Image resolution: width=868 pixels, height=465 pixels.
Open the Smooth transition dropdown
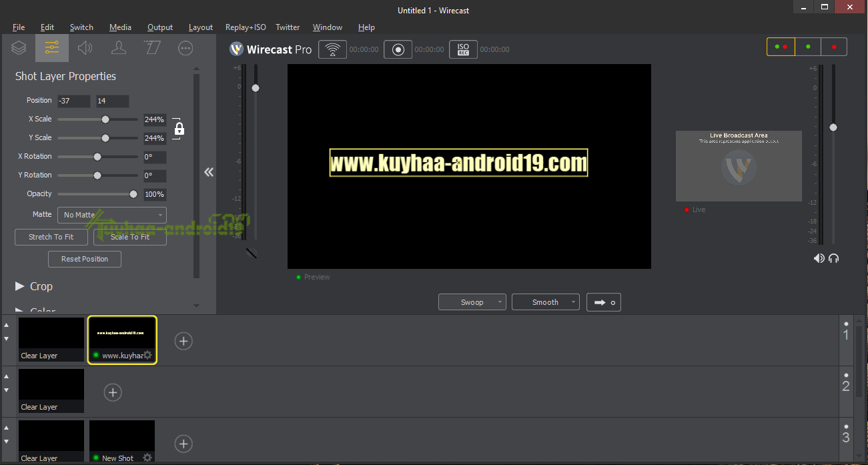click(x=546, y=302)
